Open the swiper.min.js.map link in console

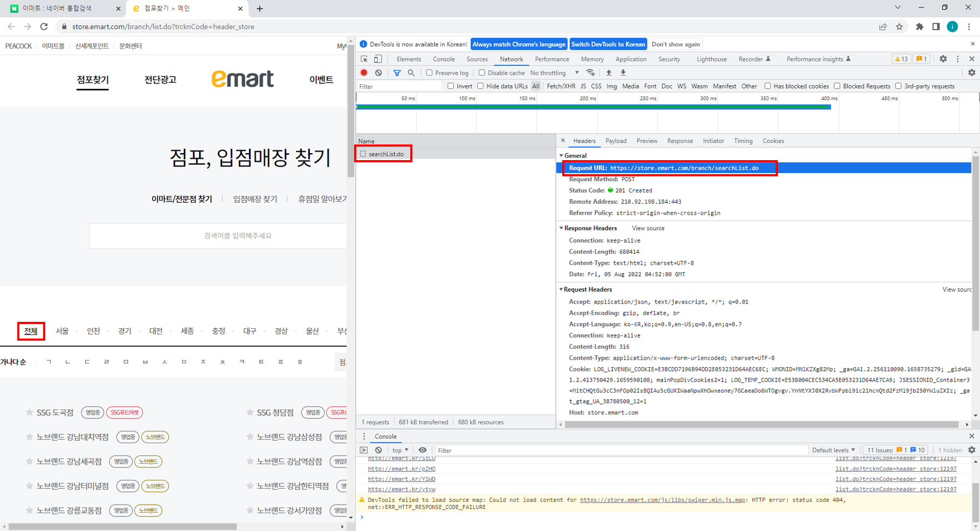pyautogui.click(x=662, y=500)
